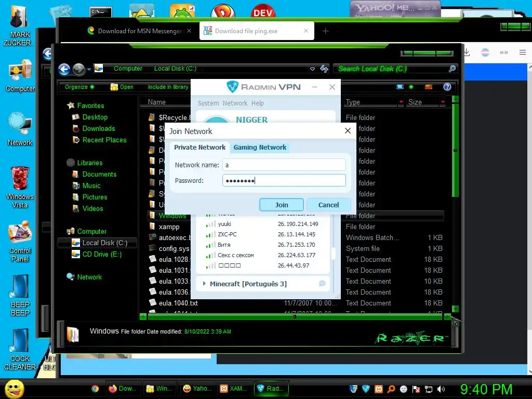The width and height of the screenshot is (532, 399).
Task: Open Explorer help question mark icon
Action: point(447,87)
